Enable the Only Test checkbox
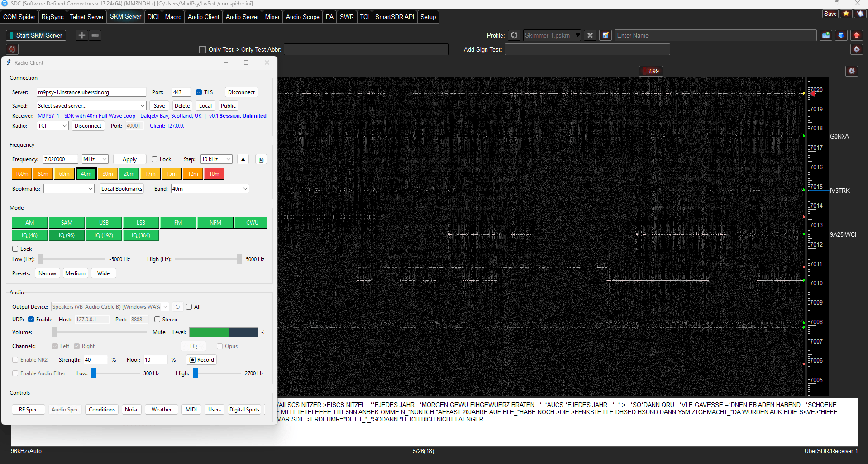The width and height of the screenshot is (868, 464). coord(202,50)
